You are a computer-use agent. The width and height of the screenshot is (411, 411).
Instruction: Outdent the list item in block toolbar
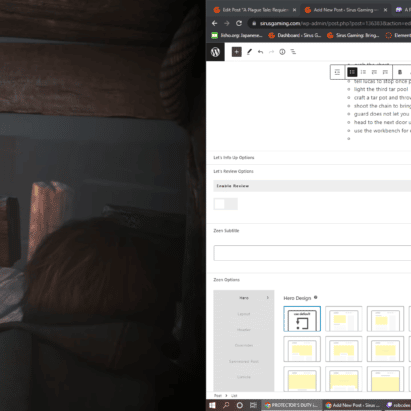(x=337, y=72)
